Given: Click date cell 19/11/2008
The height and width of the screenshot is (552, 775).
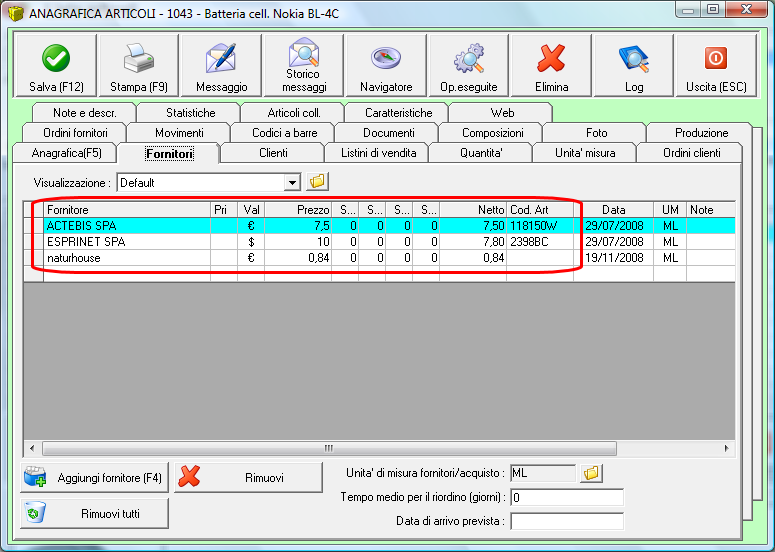Looking at the screenshot, I should [613, 257].
